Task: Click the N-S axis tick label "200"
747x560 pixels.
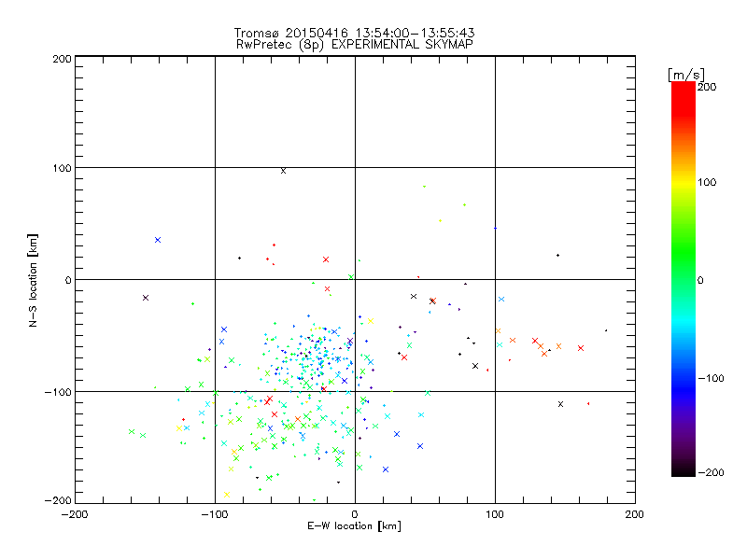Action: pyautogui.click(x=62, y=59)
